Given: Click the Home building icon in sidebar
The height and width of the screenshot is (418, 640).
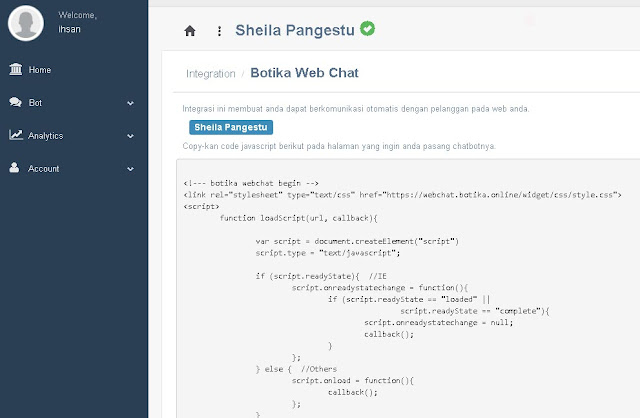Looking at the screenshot, I should (16, 69).
